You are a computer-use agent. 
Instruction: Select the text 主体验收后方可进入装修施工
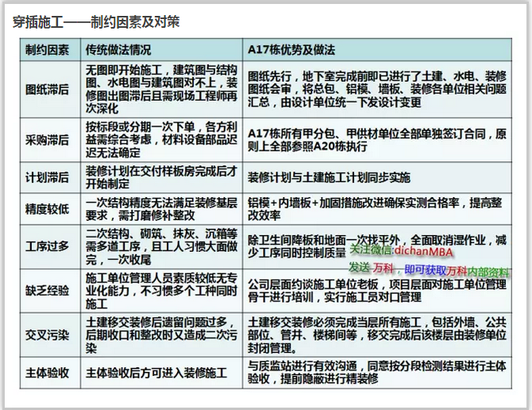156,373
